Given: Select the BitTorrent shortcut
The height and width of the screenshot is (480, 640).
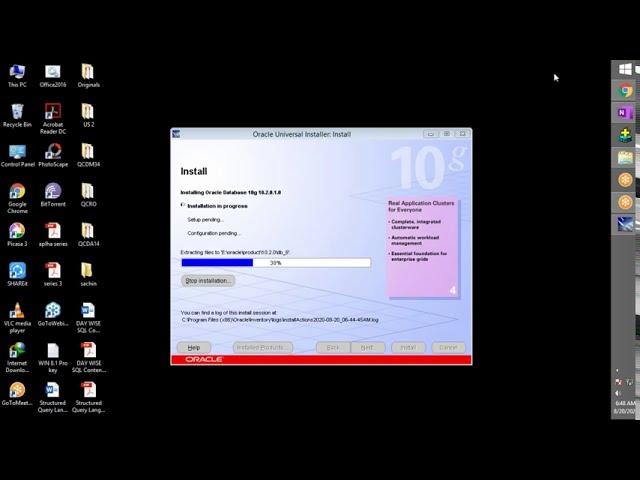Looking at the screenshot, I should tap(53, 195).
